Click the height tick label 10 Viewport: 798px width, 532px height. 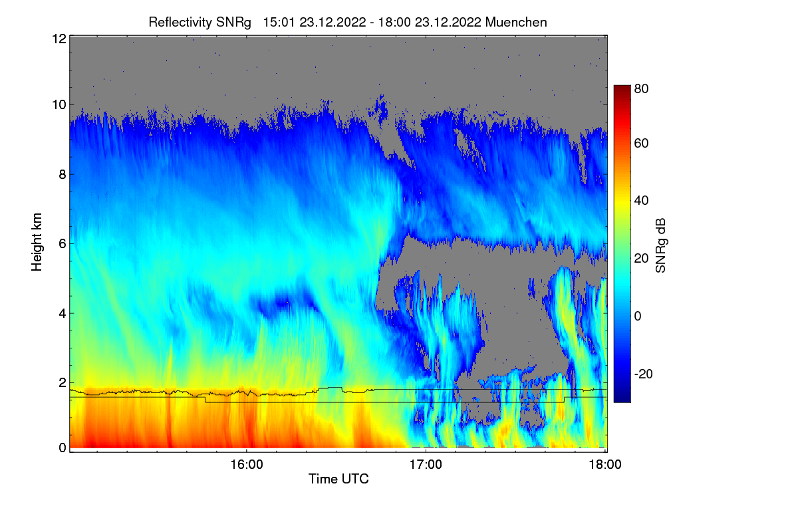(x=59, y=104)
